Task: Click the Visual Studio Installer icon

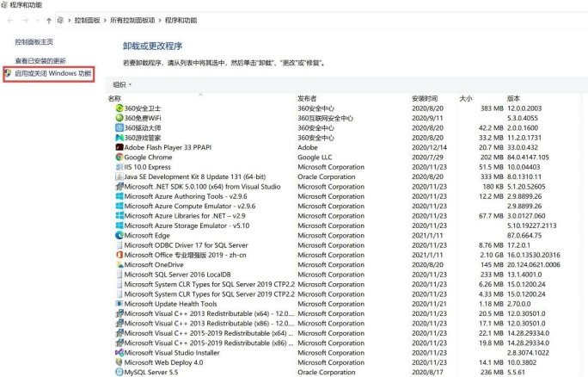Action: click(x=119, y=353)
